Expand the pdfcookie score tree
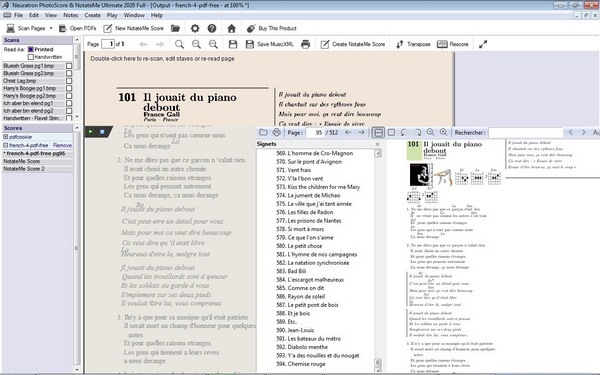The image size is (600, 375). tap(5, 137)
